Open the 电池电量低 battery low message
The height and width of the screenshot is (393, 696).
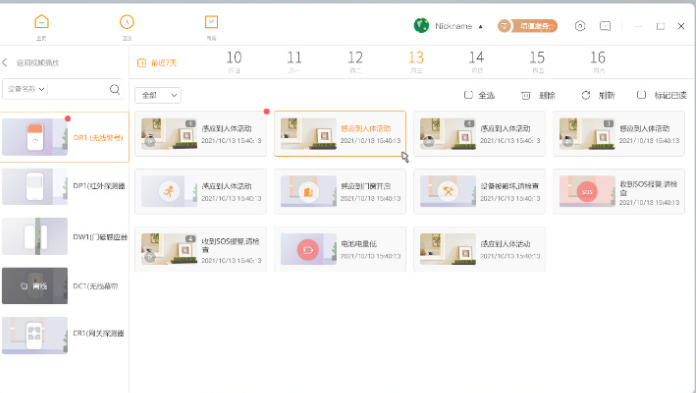340,249
